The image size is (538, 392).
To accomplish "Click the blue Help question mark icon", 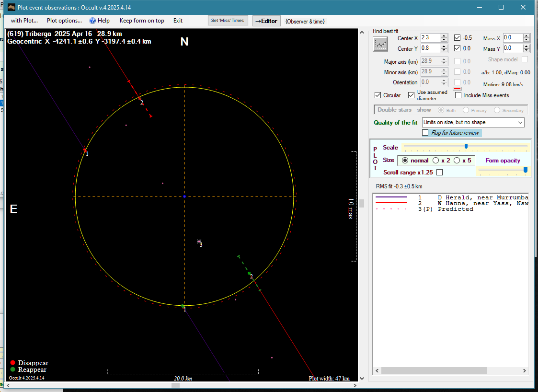I will pyautogui.click(x=93, y=21).
